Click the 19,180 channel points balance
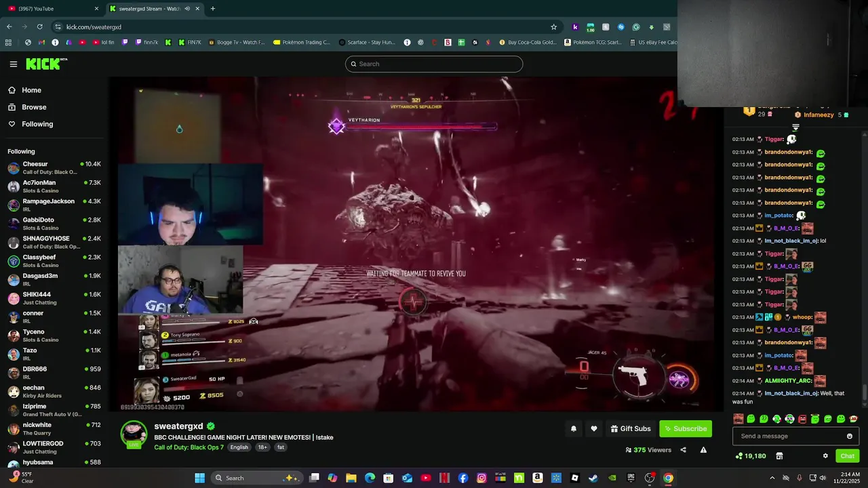Image resolution: width=868 pixels, height=488 pixels. pos(751,456)
